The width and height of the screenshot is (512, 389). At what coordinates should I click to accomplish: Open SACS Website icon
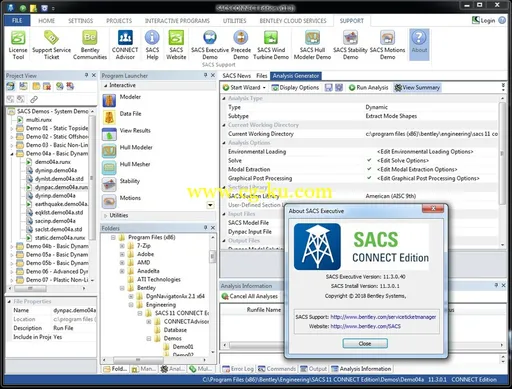click(x=176, y=45)
